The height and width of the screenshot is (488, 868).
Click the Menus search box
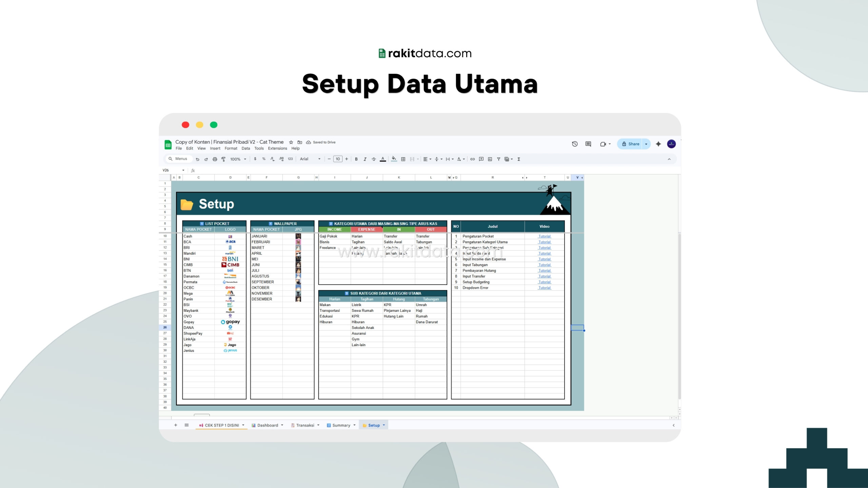coord(179,159)
